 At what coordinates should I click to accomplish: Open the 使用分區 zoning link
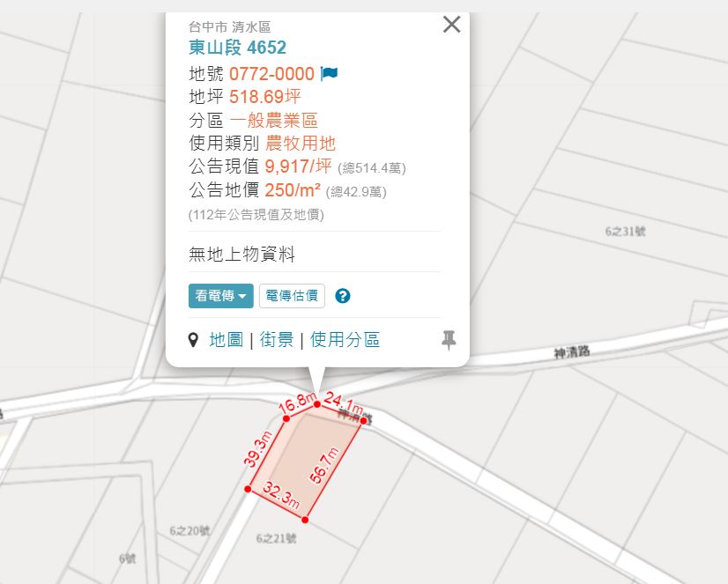click(345, 339)
